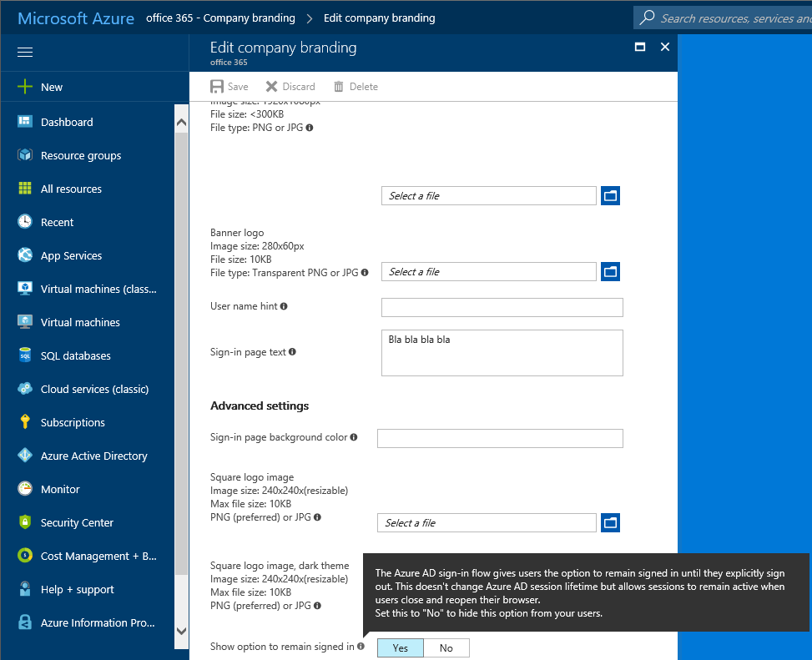Navigate to Subscriptions
Image resolution: width=812 pixels, height=660 pixels.
[x=73, y=422]
